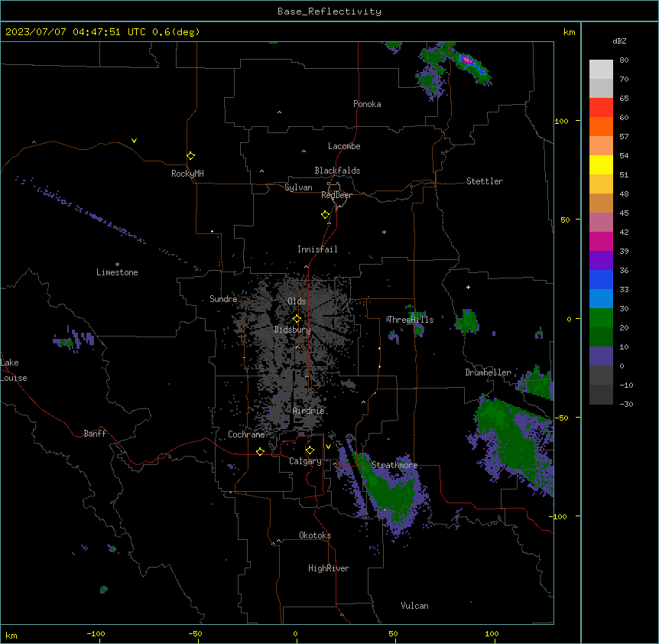The height and width of the screenshot is (644, 659).
Task: Click the Strathmore label
Action: [394, 465]
